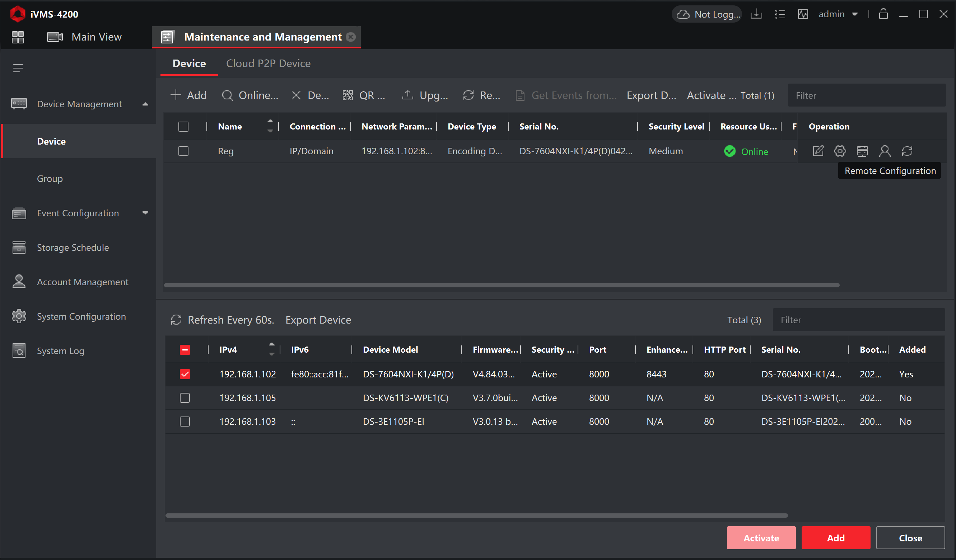Open the task list icon in title bar
The height and width of the screenshot is (560, 956).
(780, 14)
